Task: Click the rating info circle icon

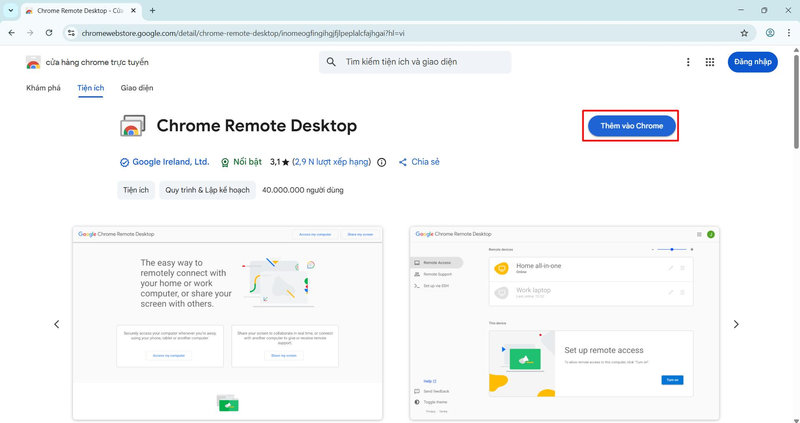Action: click(x=381, y=162)
